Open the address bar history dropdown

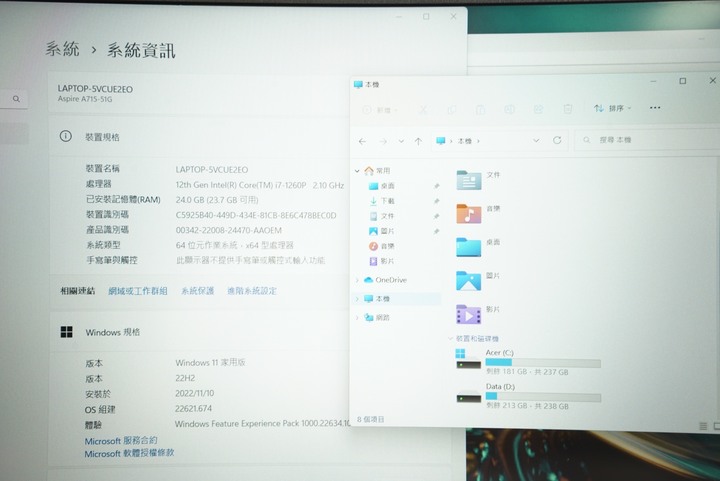[x=536, y=140]
